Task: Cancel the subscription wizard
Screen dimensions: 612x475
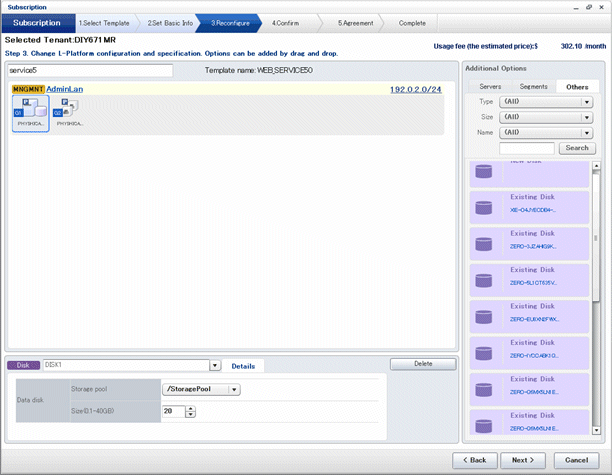Action: click(x=576, y=460)
